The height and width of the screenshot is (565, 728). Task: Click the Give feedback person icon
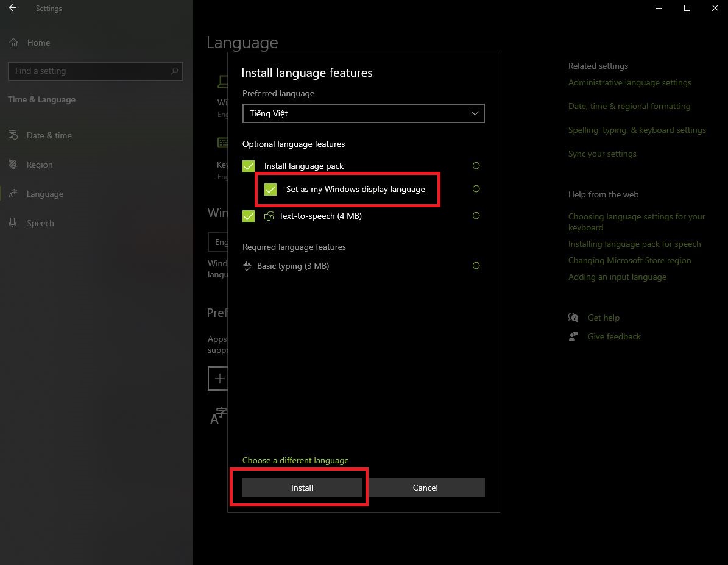tap(573, 336)
